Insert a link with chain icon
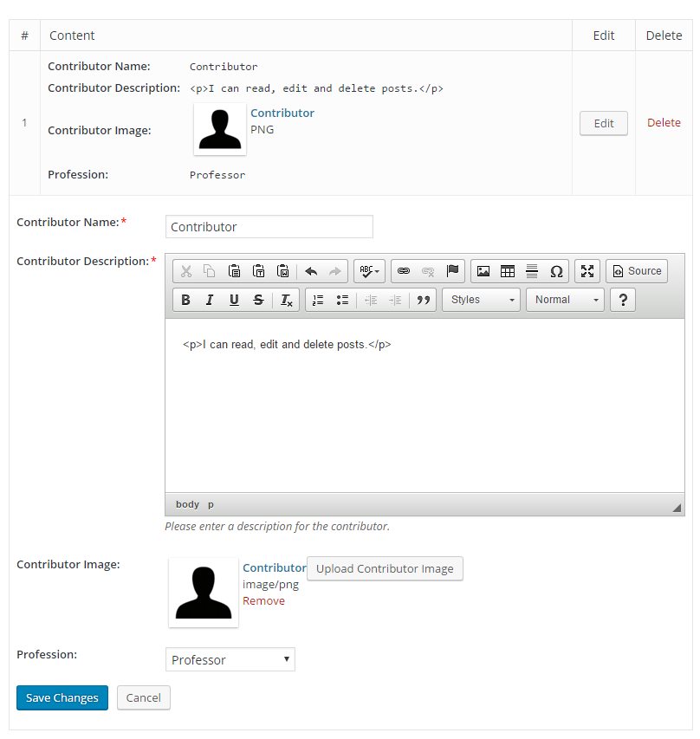 [404, 271]
